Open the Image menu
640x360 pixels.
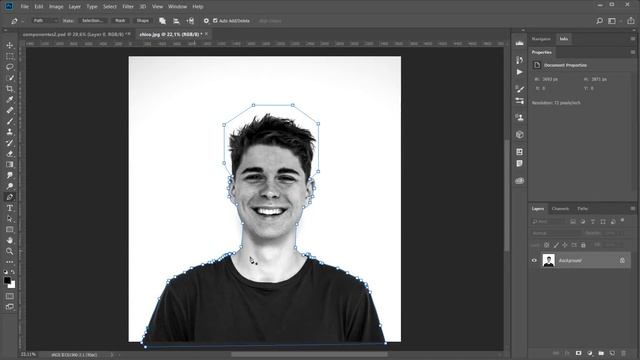pos(56,7)
